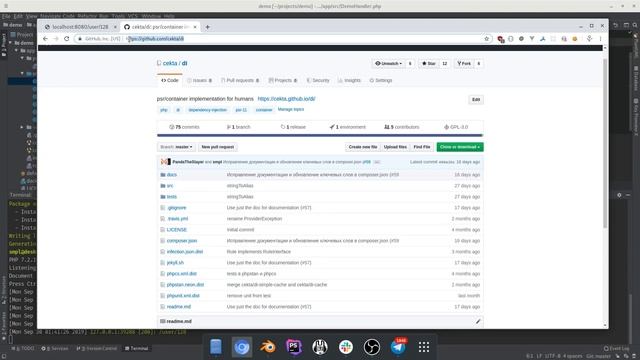640x360 pixels.
Task: Open the jekyll.sh file
Action: (175, 263)
